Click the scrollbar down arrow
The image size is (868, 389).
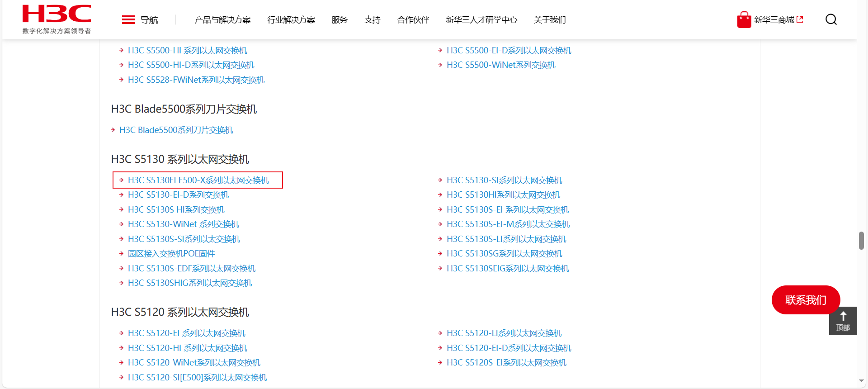[861, 381]
